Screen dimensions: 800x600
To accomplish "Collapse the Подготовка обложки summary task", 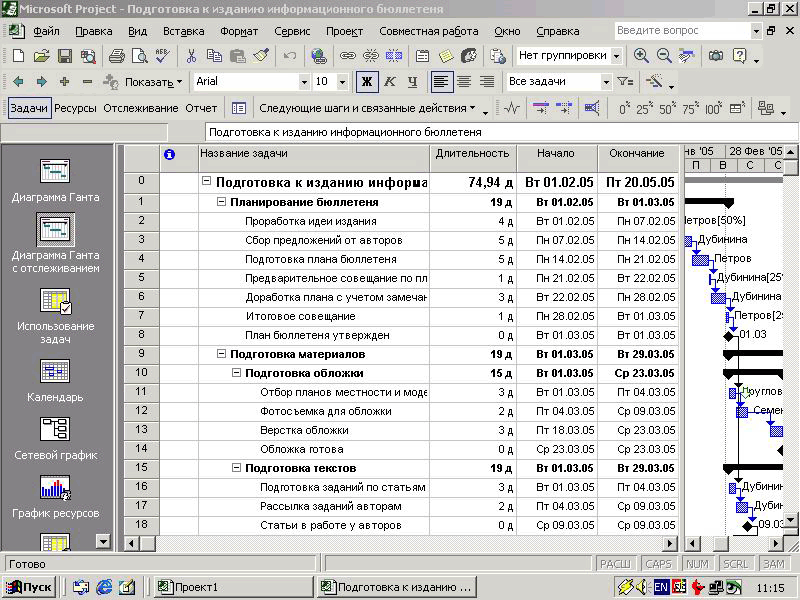I will click(x=236, y=372).
